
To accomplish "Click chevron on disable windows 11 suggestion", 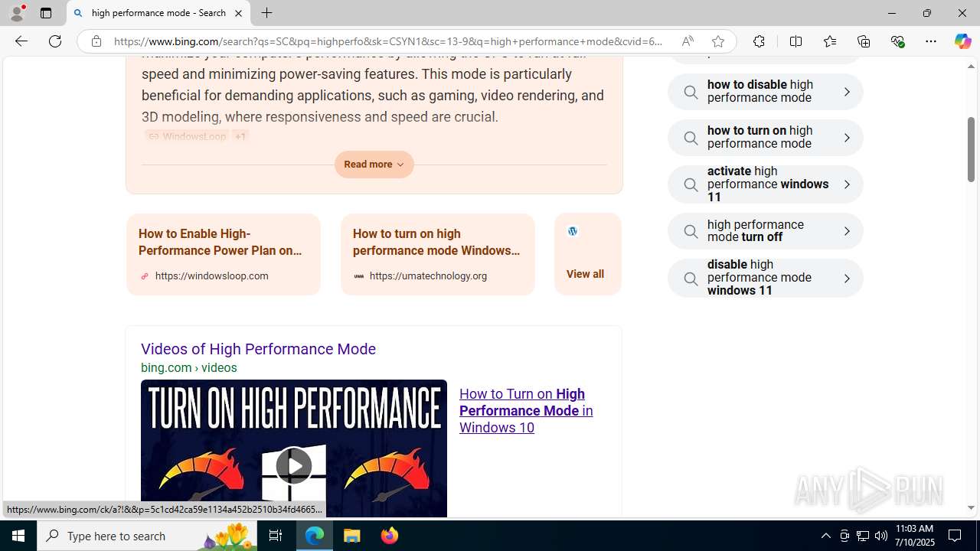I will [x=847, y=279].
